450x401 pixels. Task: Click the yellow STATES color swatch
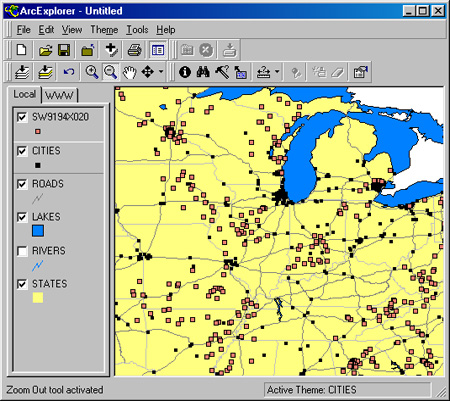tap(38, 297)
